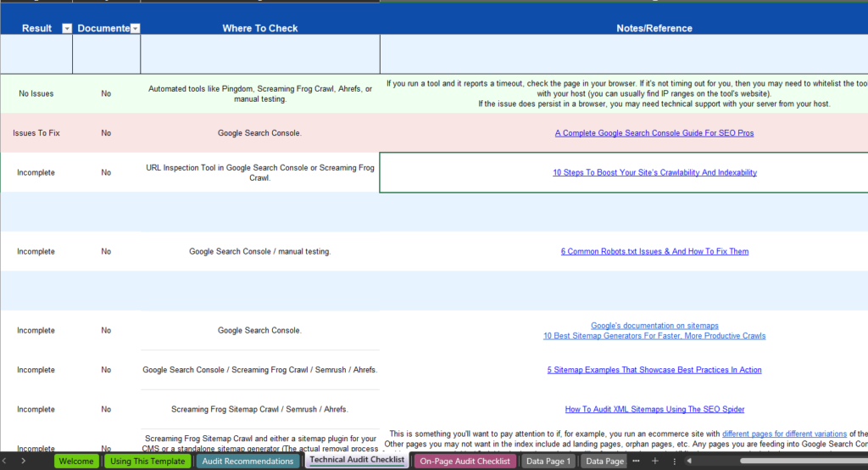Click the horizontal scrollbar left arrow

click(689, 461)
